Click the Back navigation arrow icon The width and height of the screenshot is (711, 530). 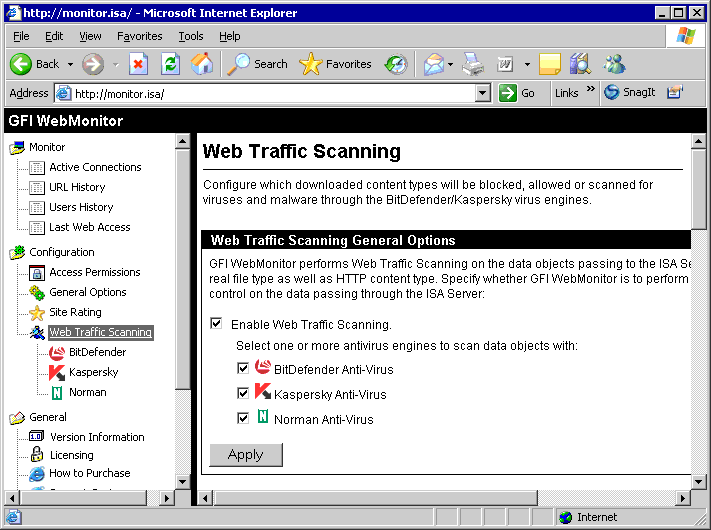coord(21,64)
